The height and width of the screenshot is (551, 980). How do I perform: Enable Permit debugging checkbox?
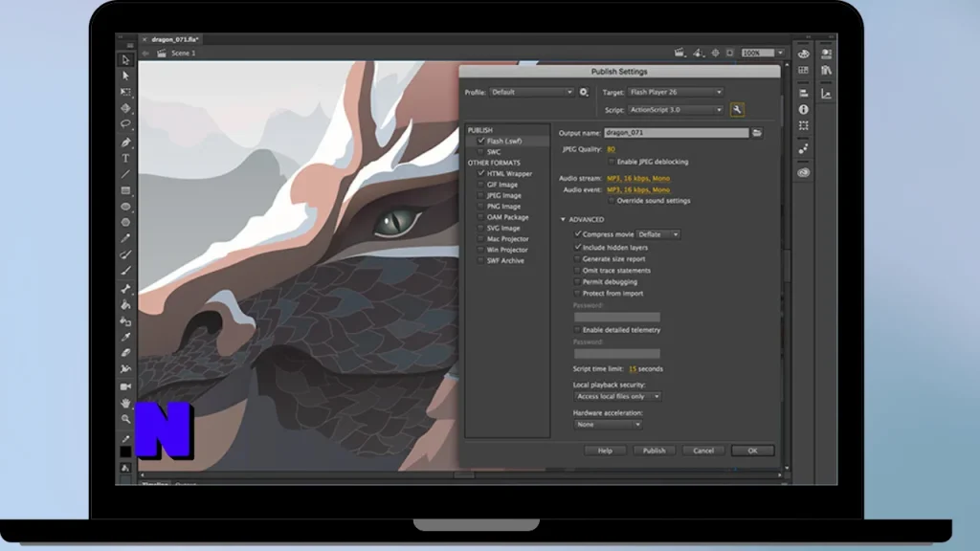point(577,282)
